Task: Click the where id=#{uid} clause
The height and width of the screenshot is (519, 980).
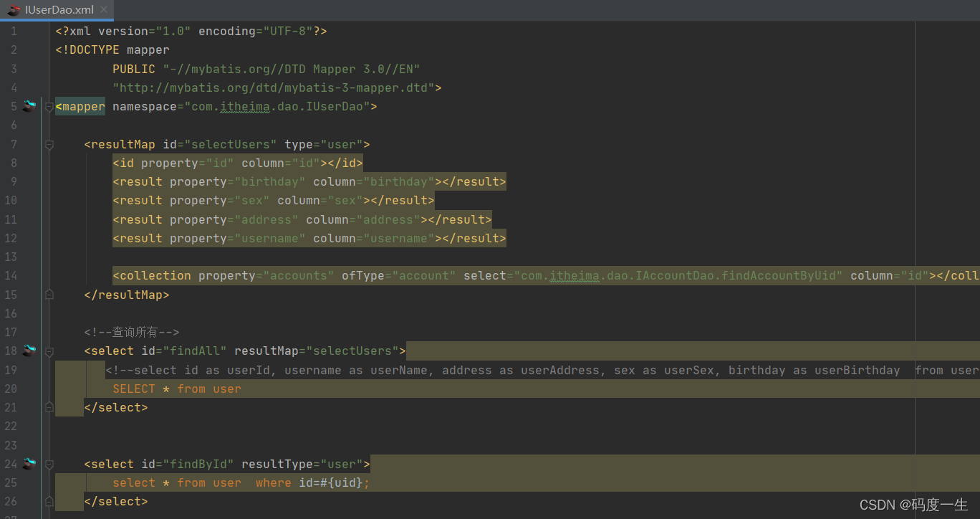Action: 313,483
